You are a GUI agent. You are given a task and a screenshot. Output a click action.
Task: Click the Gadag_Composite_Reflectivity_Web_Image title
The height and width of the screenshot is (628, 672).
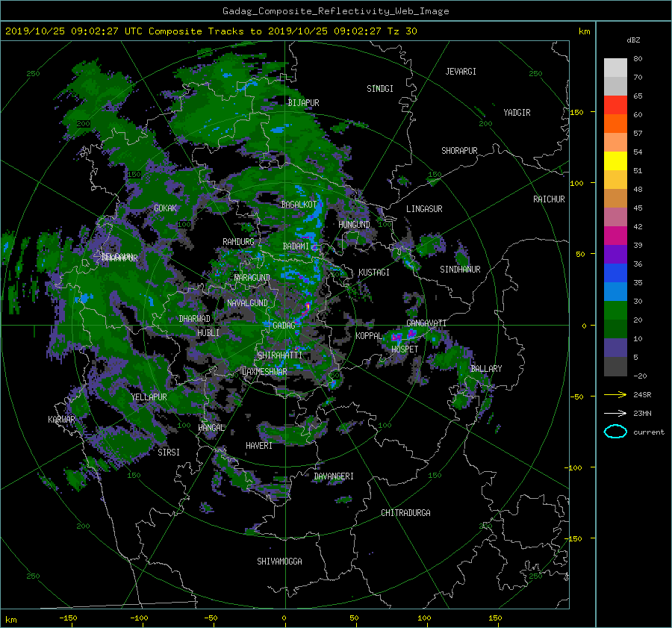click(335, 11)
